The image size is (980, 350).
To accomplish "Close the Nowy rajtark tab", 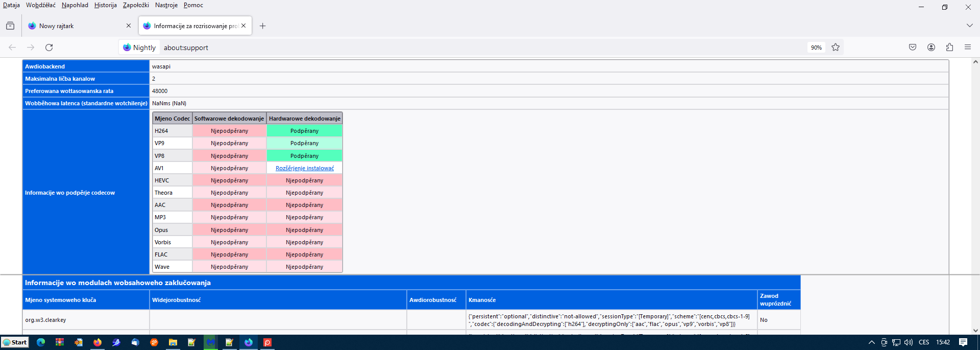I will pos(128,26).
